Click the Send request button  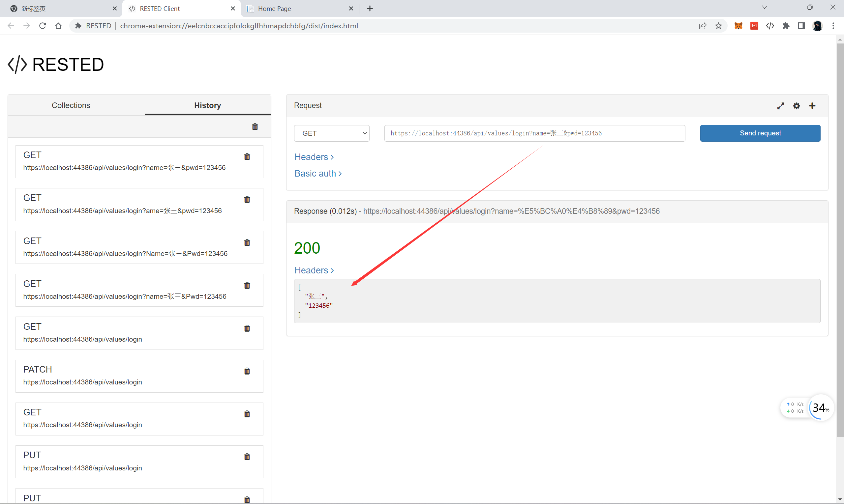[760, 133]
